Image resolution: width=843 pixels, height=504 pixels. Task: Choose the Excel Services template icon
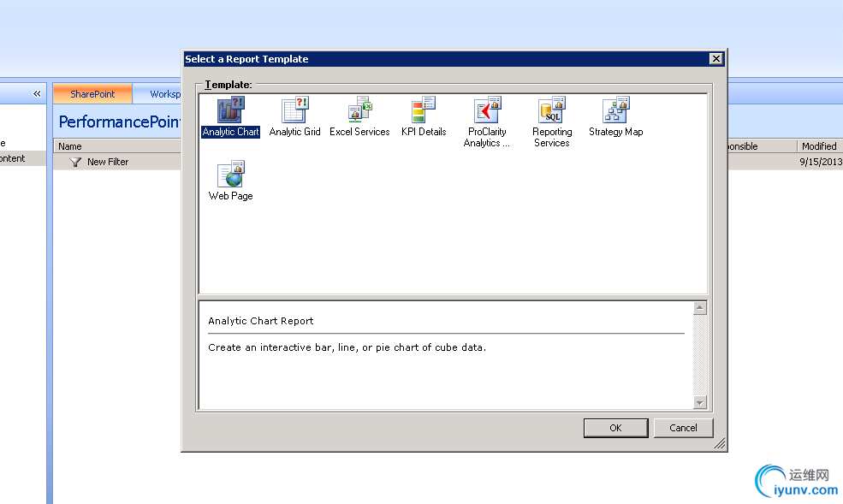pos(359,110)
